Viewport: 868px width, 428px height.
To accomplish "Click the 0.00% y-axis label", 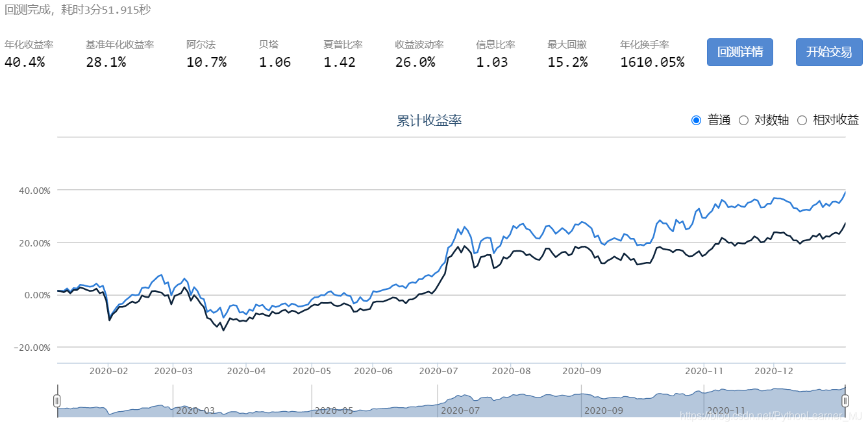I will coord(36,295).
